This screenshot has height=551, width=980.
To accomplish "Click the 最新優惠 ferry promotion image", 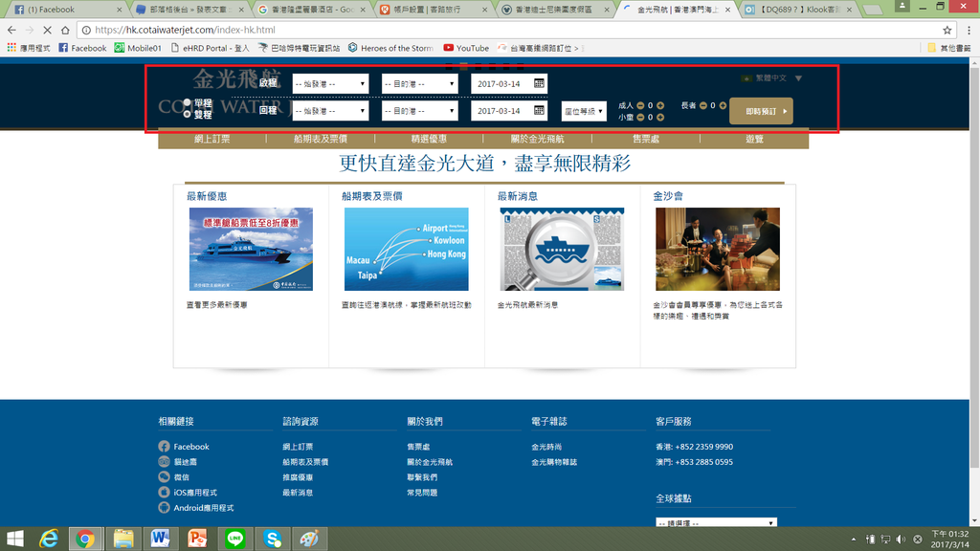I will pos(251,249).
